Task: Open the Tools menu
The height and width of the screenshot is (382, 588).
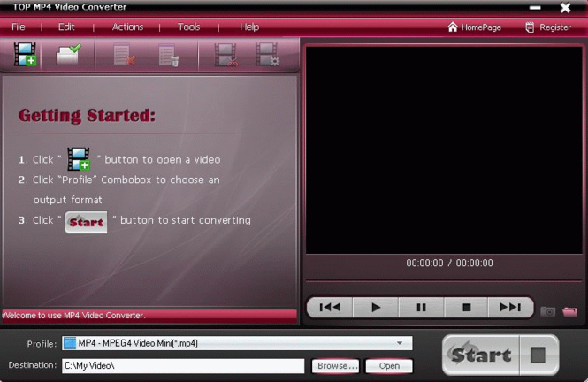Action: click(x=188, y=27)
